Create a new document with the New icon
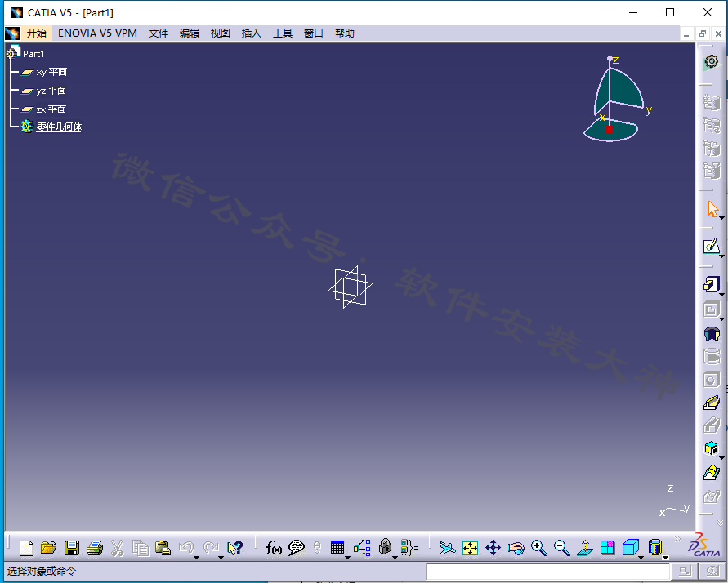Image resolution: width=728 pixels, height=583 pixels. click(26, 548)
